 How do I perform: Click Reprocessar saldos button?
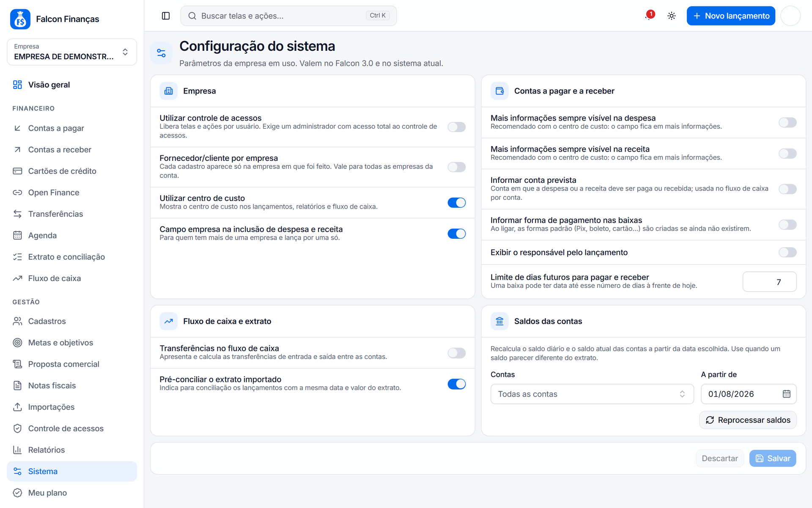coord(748,420)
